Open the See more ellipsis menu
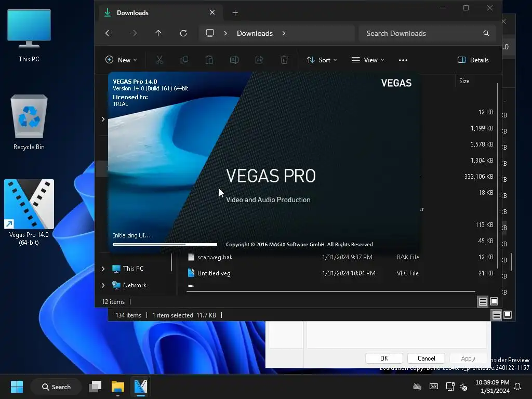 click(403, 60)
